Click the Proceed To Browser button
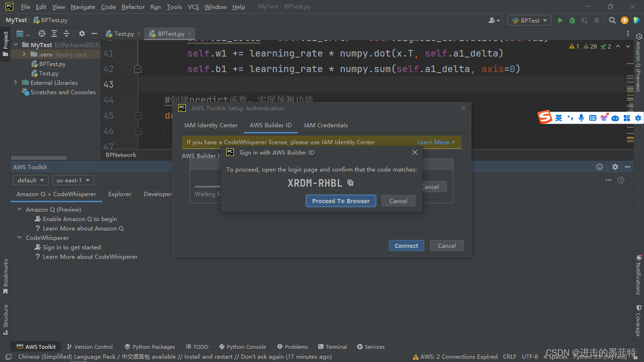 [341, 201]
